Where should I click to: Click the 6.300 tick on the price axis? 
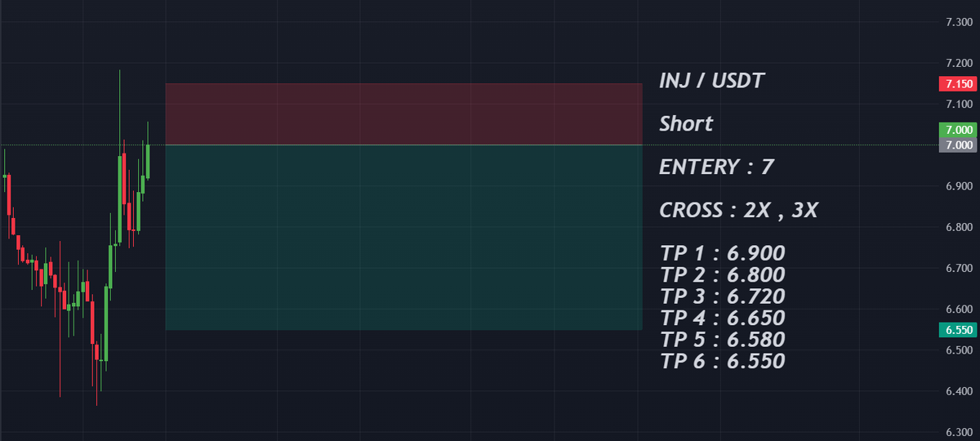[x=958, y=432]
